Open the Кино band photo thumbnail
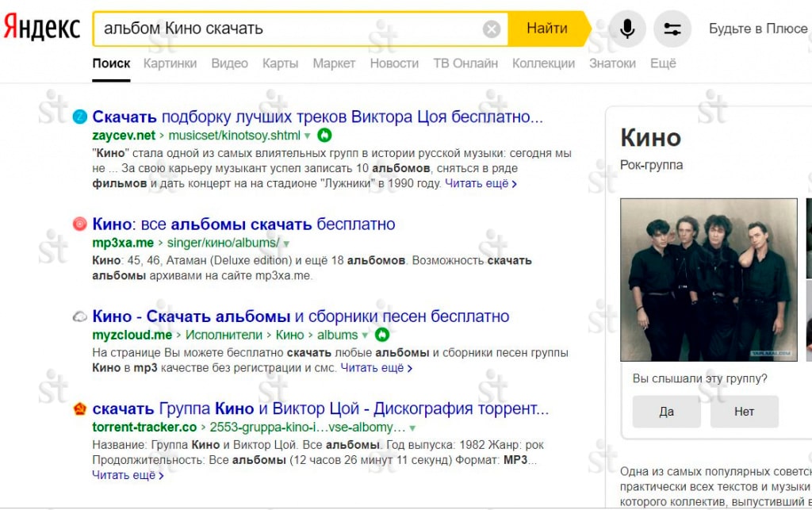This screenshot has width=812, height=510. [x=708, y=280]
